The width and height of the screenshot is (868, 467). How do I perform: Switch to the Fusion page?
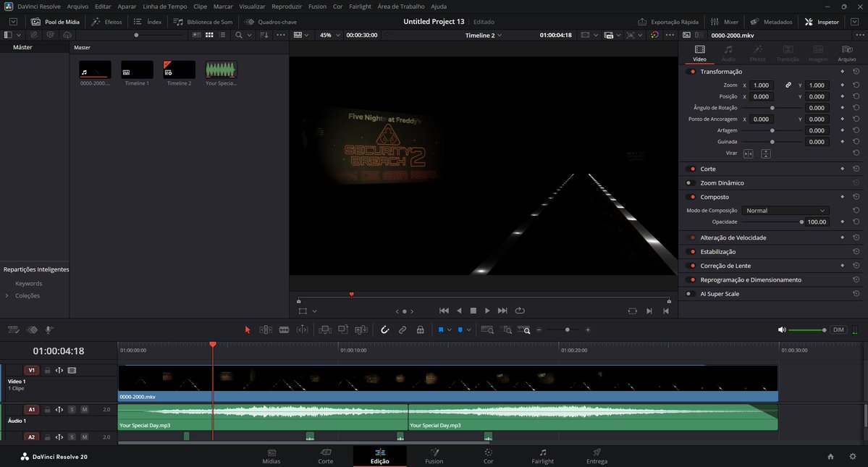pos(434,458)
